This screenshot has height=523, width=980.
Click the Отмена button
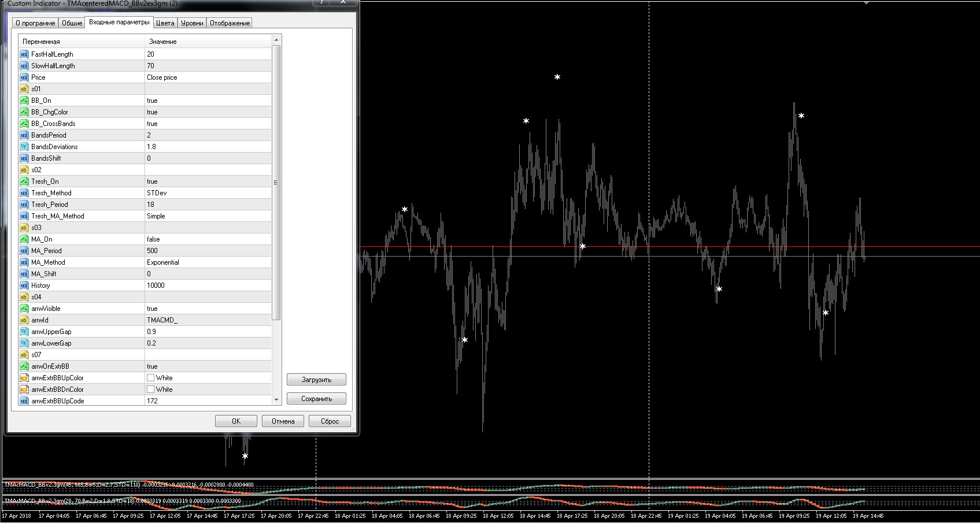(283, 421)
